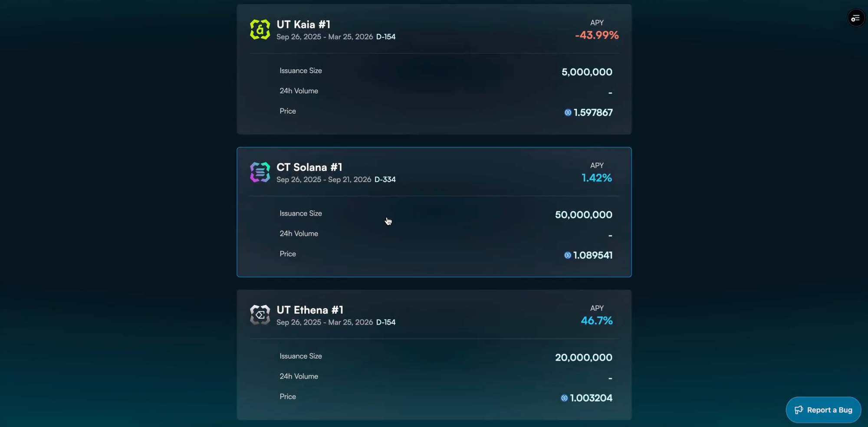
Task: Click the 1.42% APY value
Action: 597,178
